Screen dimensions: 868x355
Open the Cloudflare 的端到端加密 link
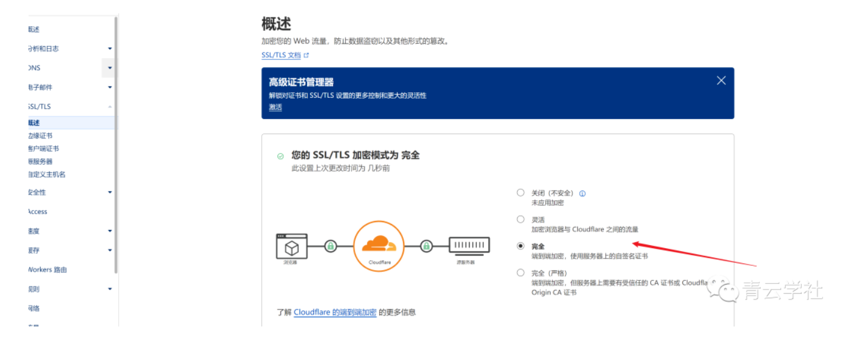(x=335, y=313)
